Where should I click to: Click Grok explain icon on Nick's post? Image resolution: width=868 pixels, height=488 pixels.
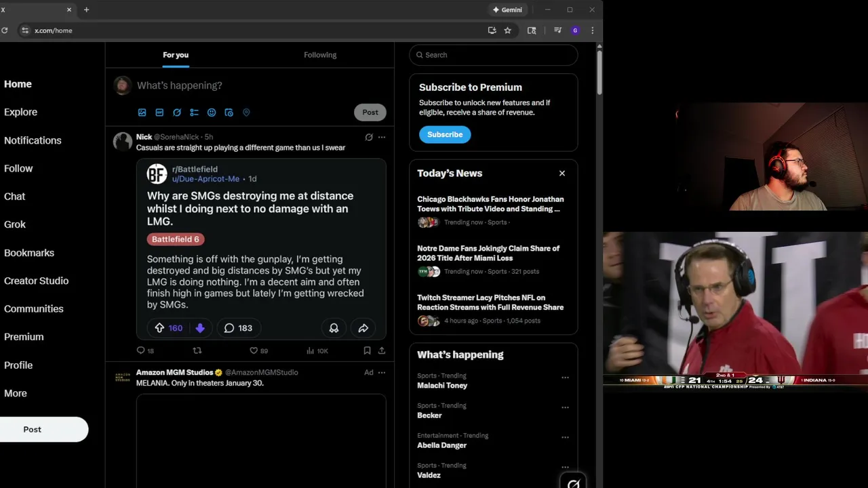tap(369, 137)
